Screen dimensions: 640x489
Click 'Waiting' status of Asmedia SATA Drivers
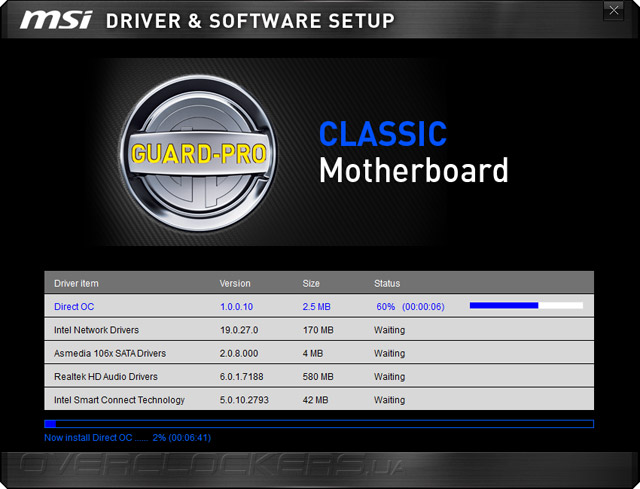pyautogui.click(x=389, y=353)
